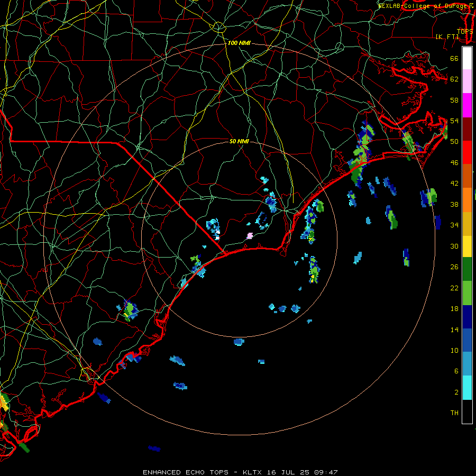Click the "6" scale label

pos(456,371)
